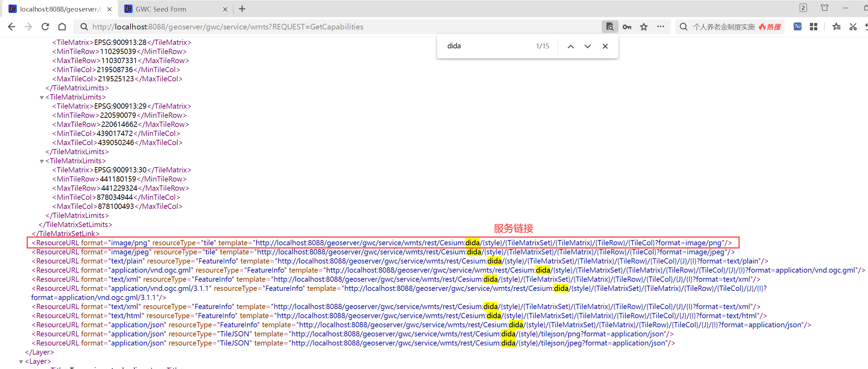The height and width of the screenshot is (369, 868).
Task: Click the MinTileRow value 110295039
Action: (x=118, y=52)
